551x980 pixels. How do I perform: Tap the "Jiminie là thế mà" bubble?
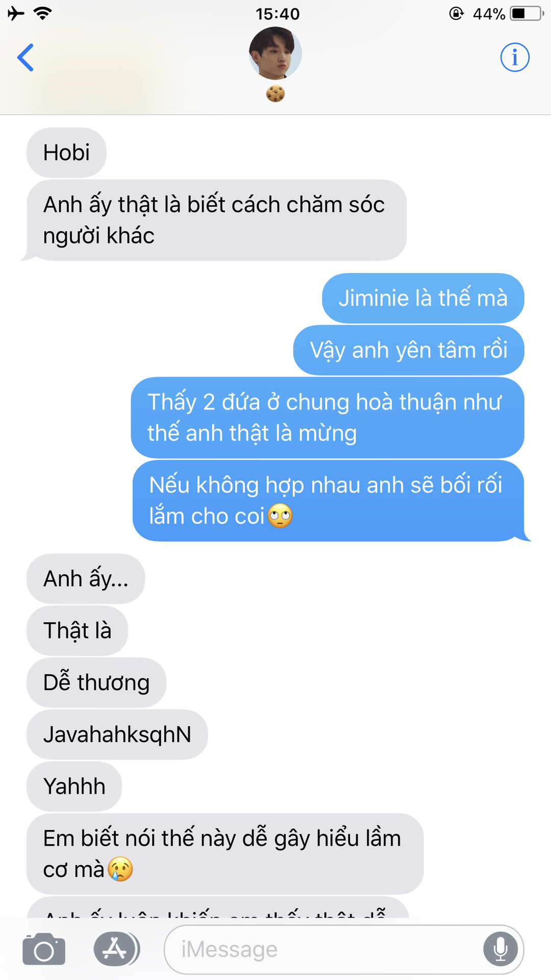[423, 298]
